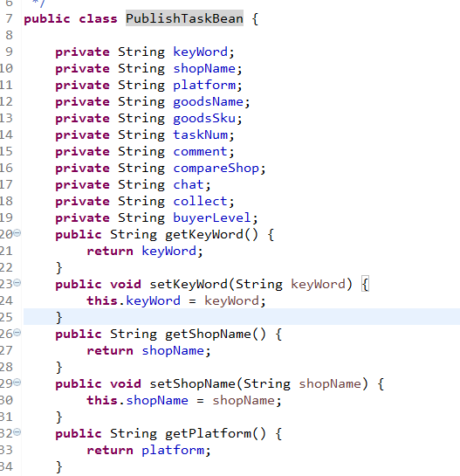
Task: Click the platform field declaration on line 11
Action: [x=204, y=86]
